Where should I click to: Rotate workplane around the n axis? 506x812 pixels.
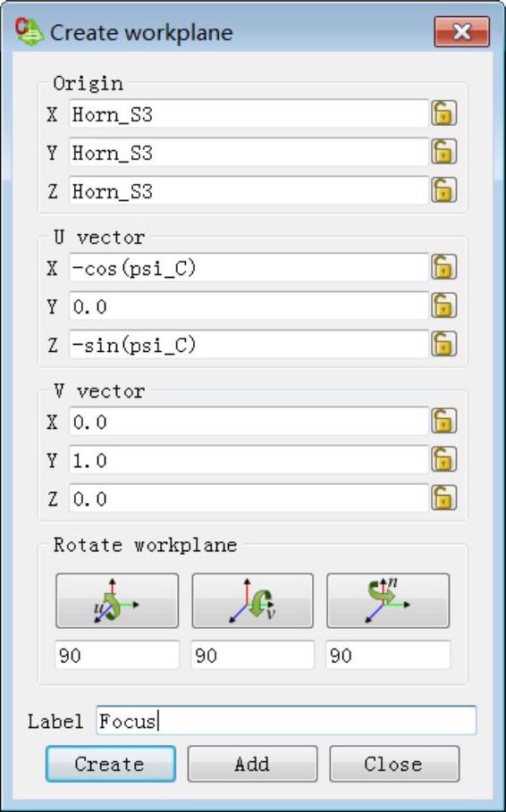click(x=388, y=600)
